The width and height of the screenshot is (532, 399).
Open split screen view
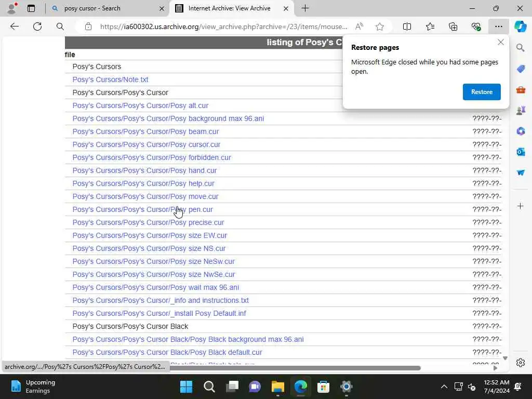click(x=407, y=26)
